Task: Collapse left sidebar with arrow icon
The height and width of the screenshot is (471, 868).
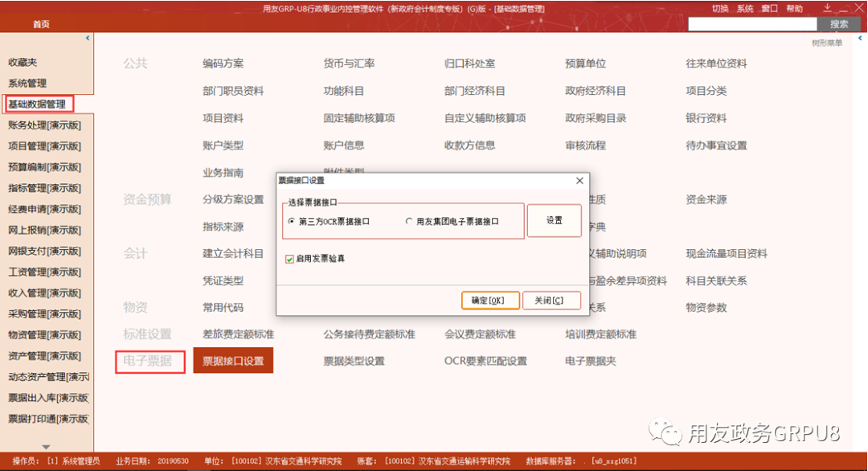Action: click(88, 39)
